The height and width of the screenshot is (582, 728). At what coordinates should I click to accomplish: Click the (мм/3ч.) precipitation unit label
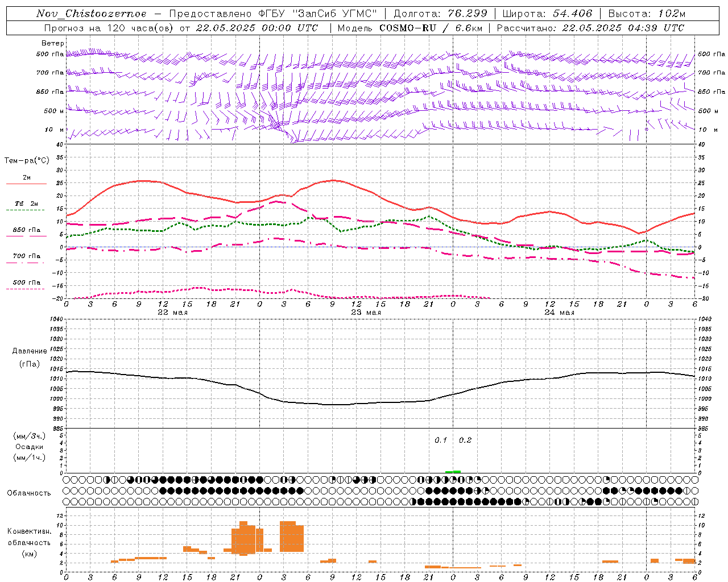click(30, 436)
